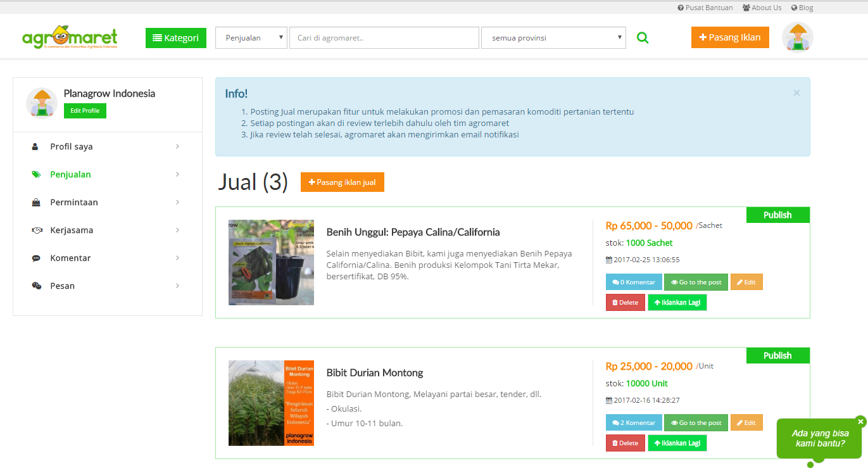Delete the Pepaya Calina listing
This screenshot has width=868, height=468.
(x=626, y=303)
